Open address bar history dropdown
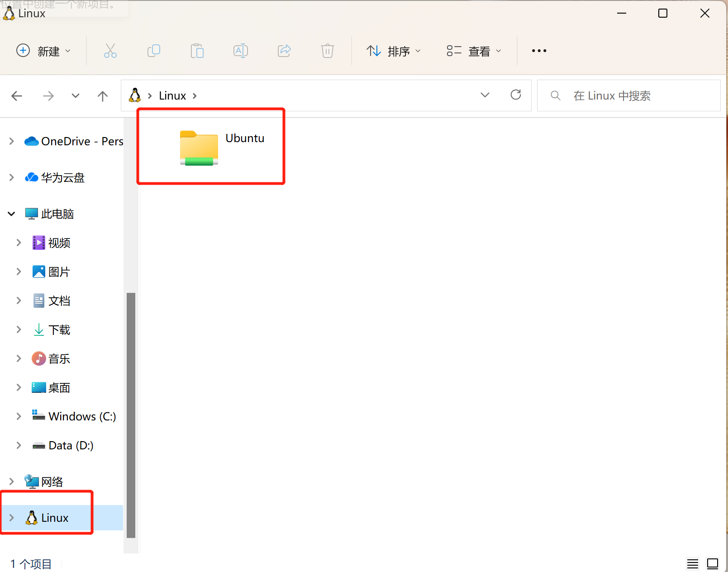The height and width of the screenshot is (572, 728). (x=485, y=95)
